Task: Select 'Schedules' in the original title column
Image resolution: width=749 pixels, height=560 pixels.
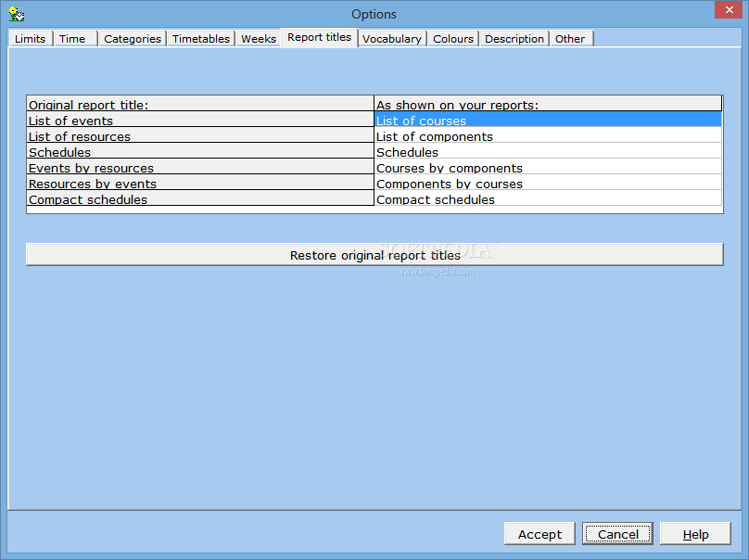Action: (200, 151)
